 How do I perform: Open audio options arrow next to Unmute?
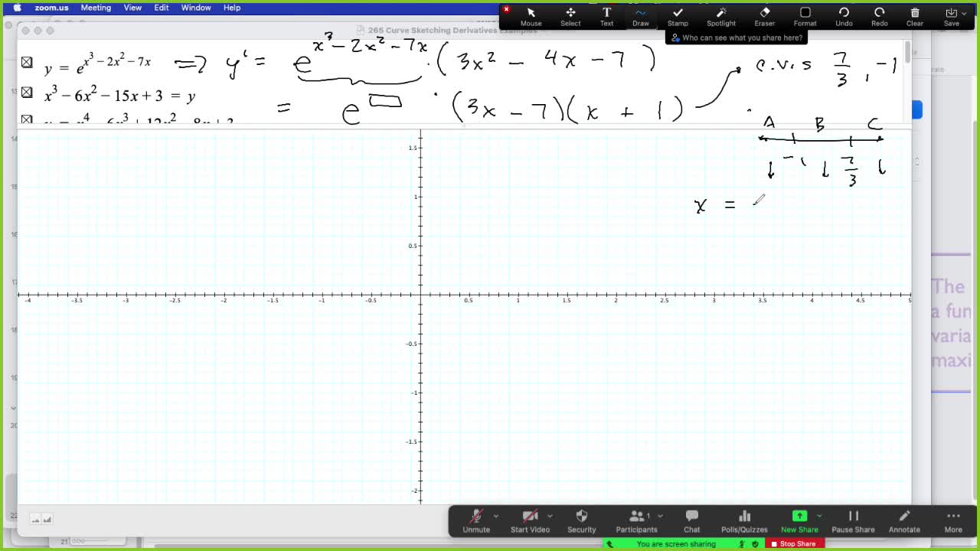[496, 516]
